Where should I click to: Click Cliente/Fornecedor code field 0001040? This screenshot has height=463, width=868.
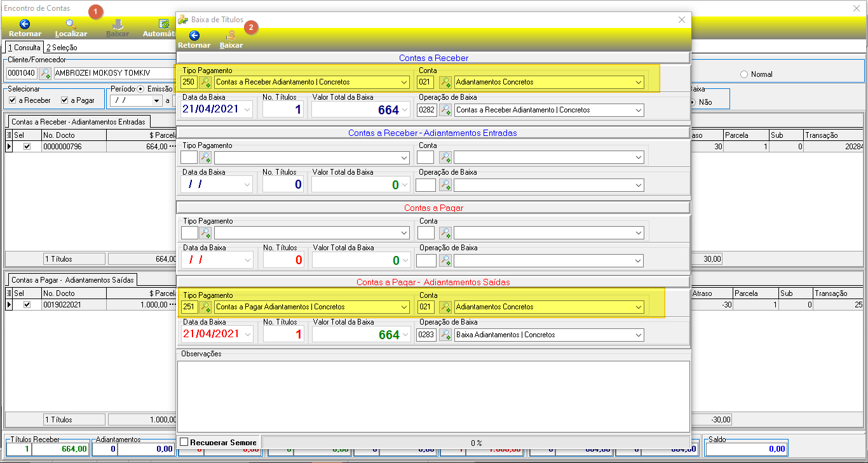coord(22,73)
